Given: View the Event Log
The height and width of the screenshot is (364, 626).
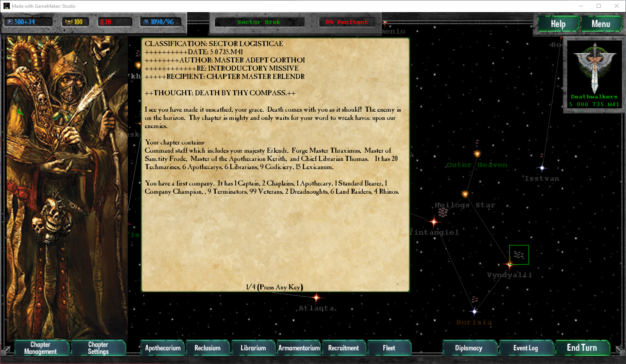Looking at the screenshot, I should point(526,348).
